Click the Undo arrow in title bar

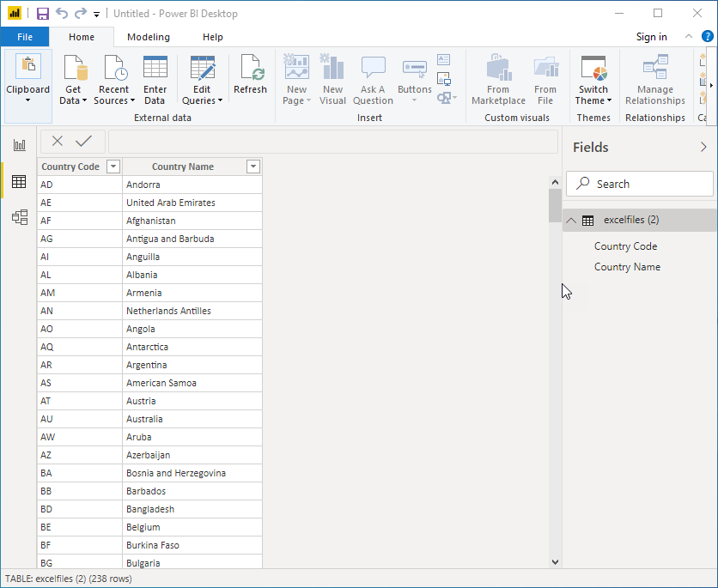(x=62, y=14)
